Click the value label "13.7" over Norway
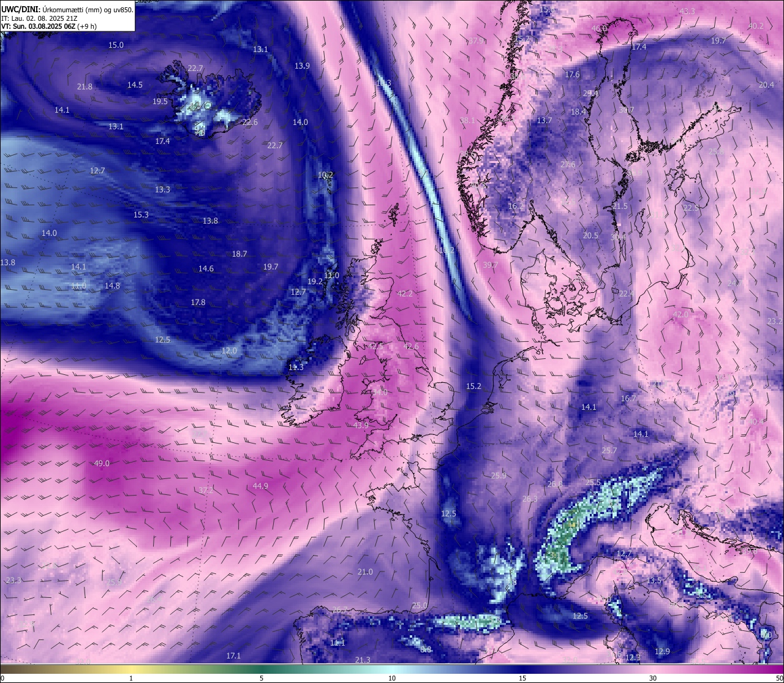Screen dimensions: 784x683 (x=545, y=121)
